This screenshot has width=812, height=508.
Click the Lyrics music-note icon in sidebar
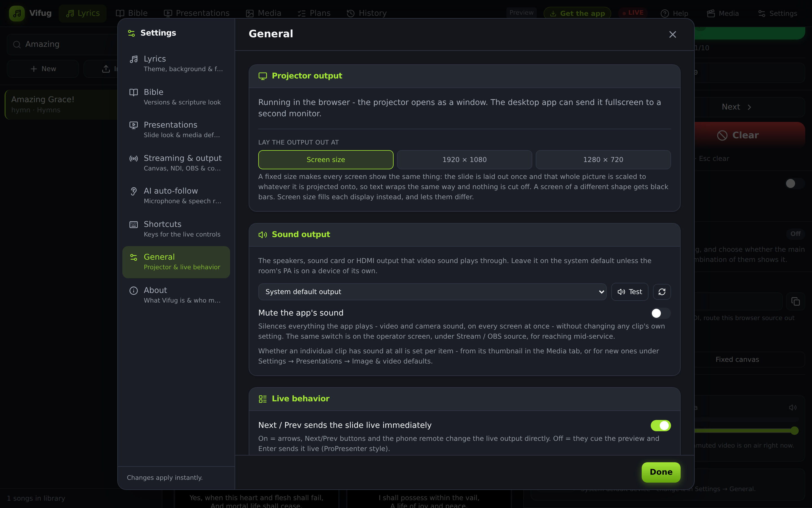tap(134, 59)
